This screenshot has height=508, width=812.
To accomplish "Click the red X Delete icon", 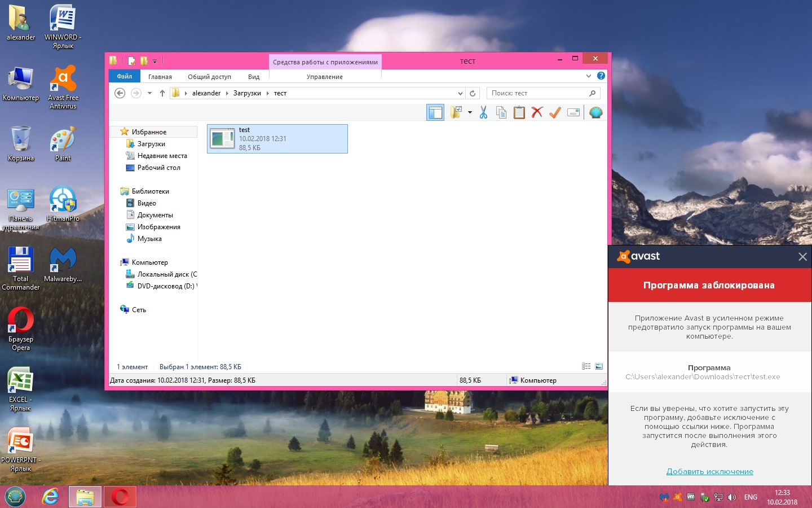I will point(537,112).
